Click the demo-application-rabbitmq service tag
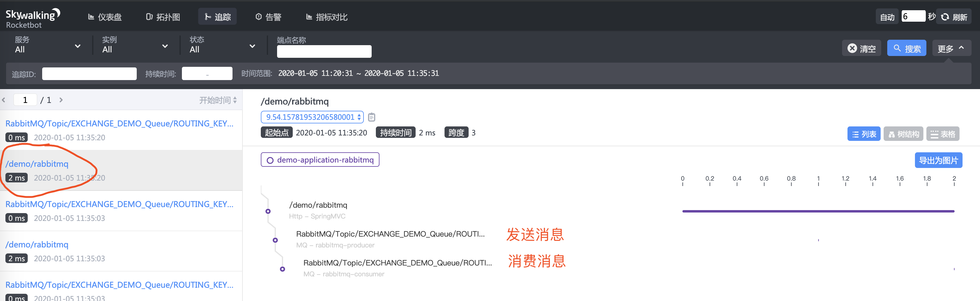This screenshot has height=301, width=980. click(x=320, y=160)
